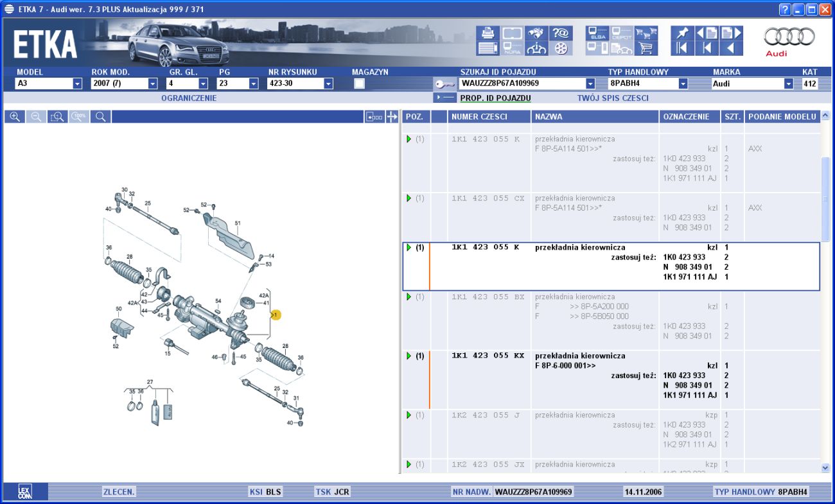The image size is (835, 504).
Task: Open the binoculars search tool
Action: tap(536, 33)
